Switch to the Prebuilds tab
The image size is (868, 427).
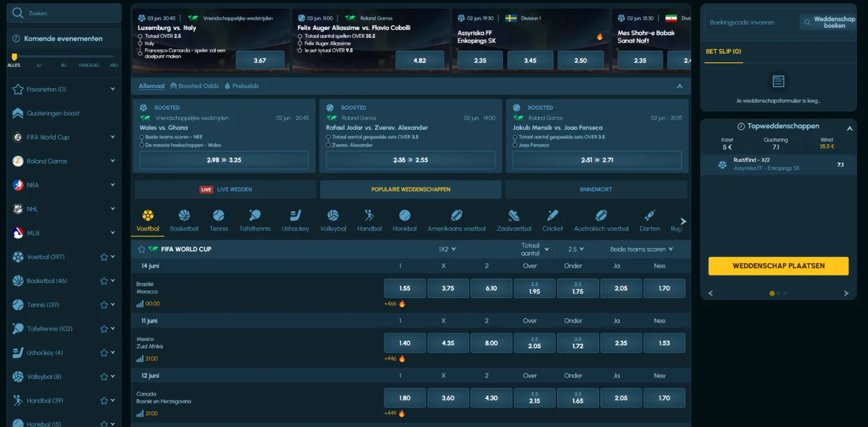[x=241, y=86]
